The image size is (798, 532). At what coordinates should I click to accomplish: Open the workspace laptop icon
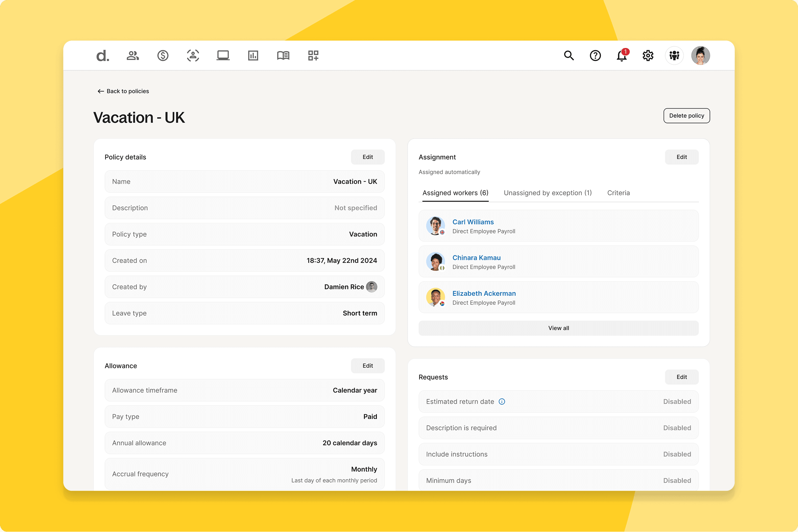point(223,55)
